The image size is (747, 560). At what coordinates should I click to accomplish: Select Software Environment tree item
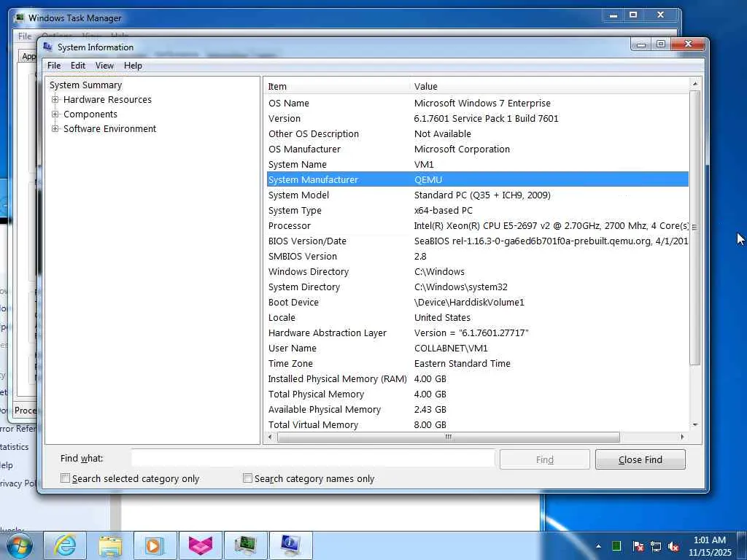pyautogui.click(x=109, y=128)
